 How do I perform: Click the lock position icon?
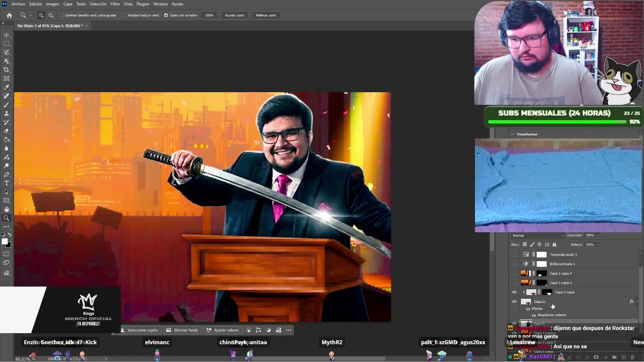coord(539,244)
